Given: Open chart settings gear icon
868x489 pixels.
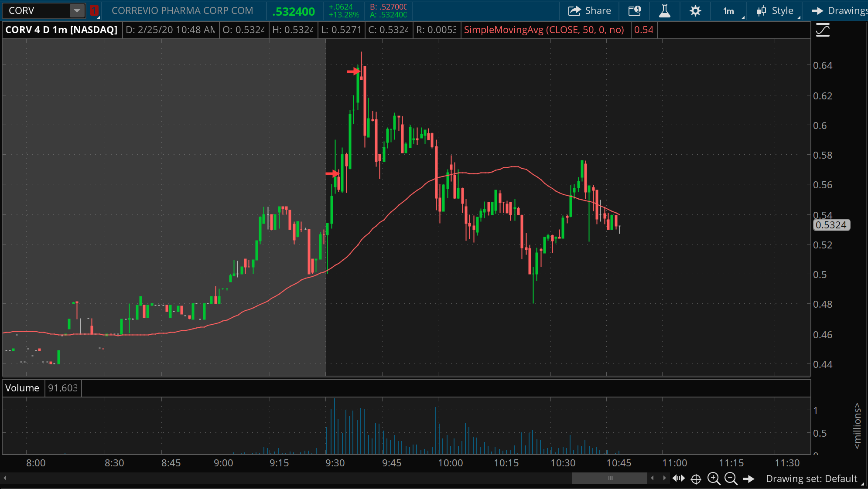Looking at the screenshot, I should 695,11.
